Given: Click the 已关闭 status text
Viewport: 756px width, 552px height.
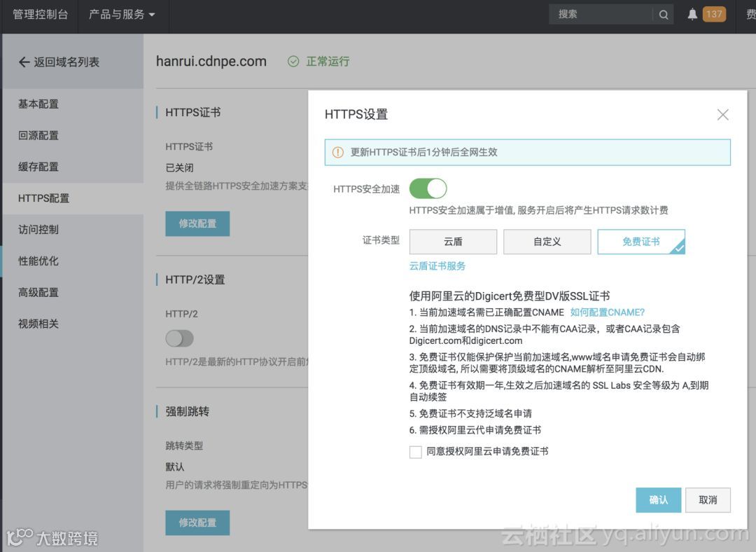Looking at the screenshot, I should [179, 168].
